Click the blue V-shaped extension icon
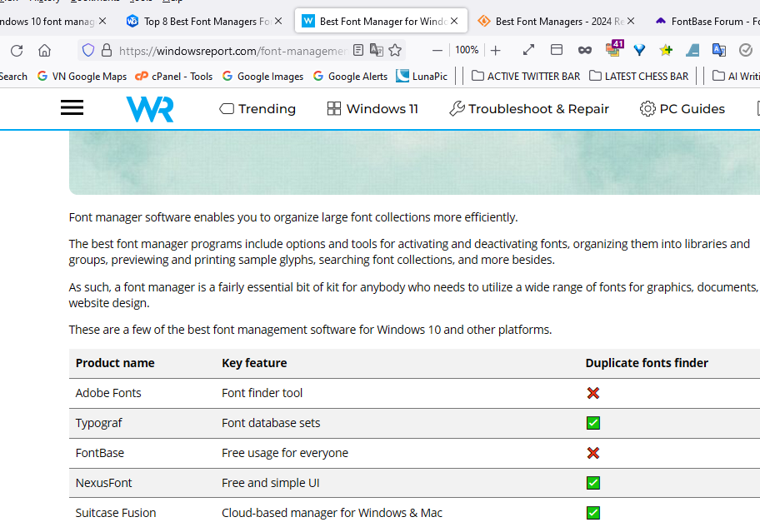The height and width of the screenshot is (532, 760). point(640,50)
